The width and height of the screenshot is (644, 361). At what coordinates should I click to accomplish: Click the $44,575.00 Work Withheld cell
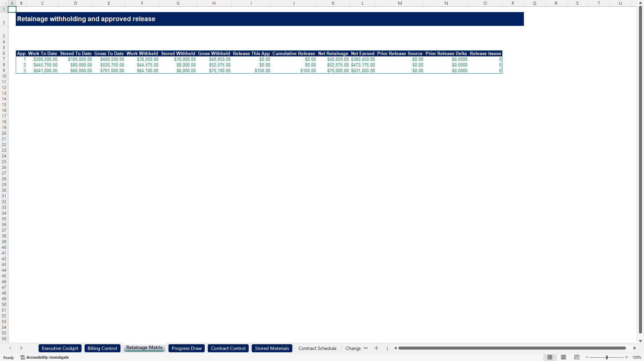pyautogui.click(x=142, y=65)
